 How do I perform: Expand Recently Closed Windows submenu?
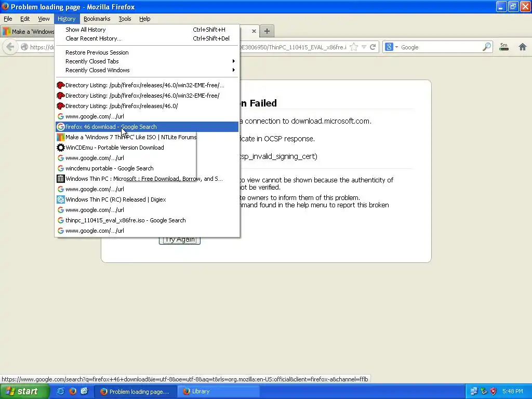point(147,70)
